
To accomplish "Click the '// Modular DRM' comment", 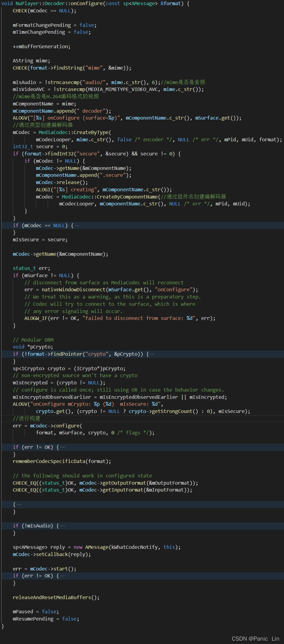I will pos(33,340).
